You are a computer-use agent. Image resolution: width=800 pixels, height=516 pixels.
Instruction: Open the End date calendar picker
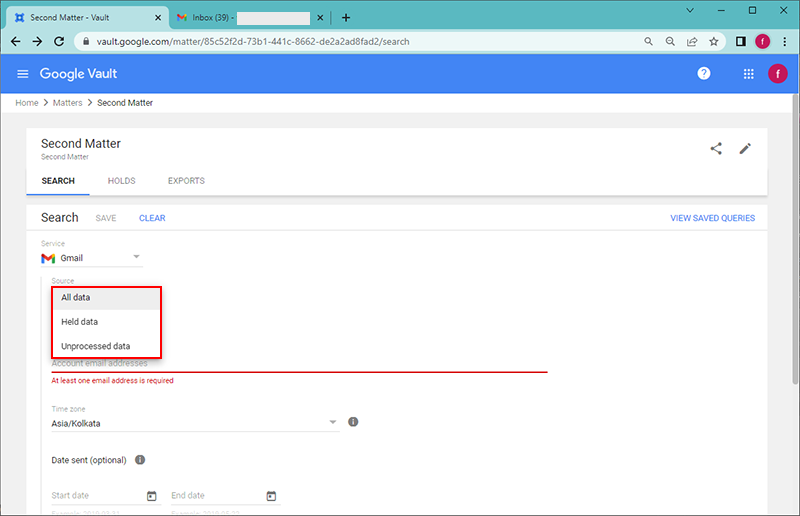(271, 496)
